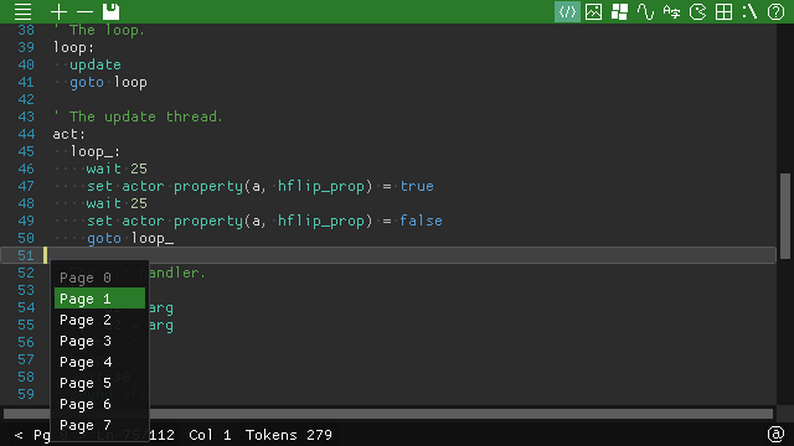Image resolution: width=794 pixels, height=446 pixels.
Task: Save the project with the floppy disk icon
Action: [x=111, y=12]
